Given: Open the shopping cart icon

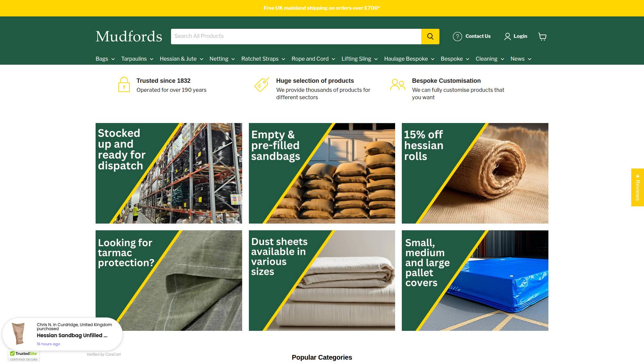Looking at the screenshot, I should pyautogui.click(x=542, y=36).
